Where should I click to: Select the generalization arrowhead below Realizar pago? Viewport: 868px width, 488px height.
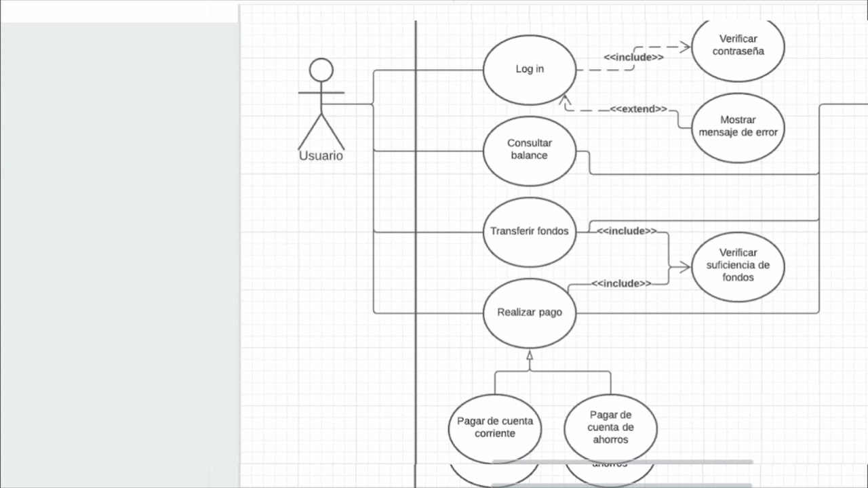pos(530,354)
